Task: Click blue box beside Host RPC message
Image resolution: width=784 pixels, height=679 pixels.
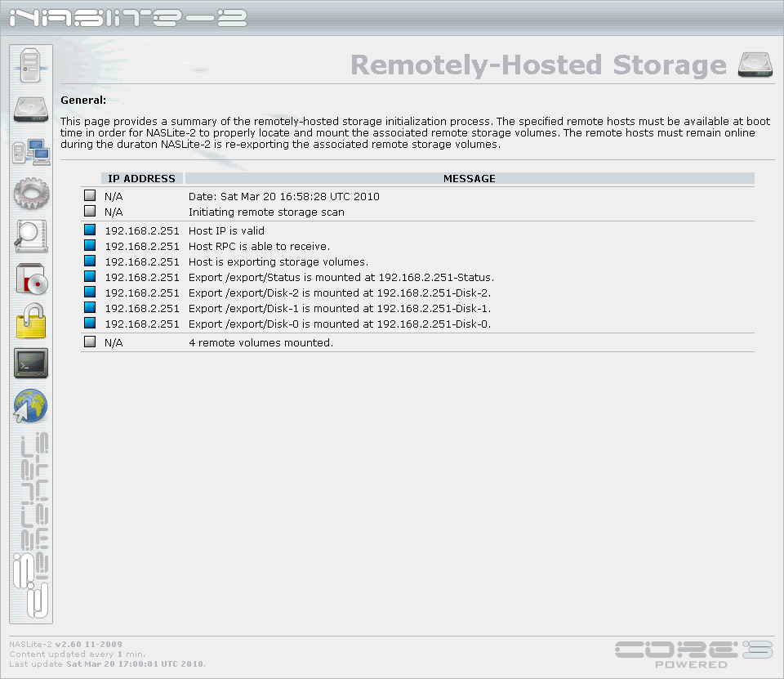Action: point(90,245)
